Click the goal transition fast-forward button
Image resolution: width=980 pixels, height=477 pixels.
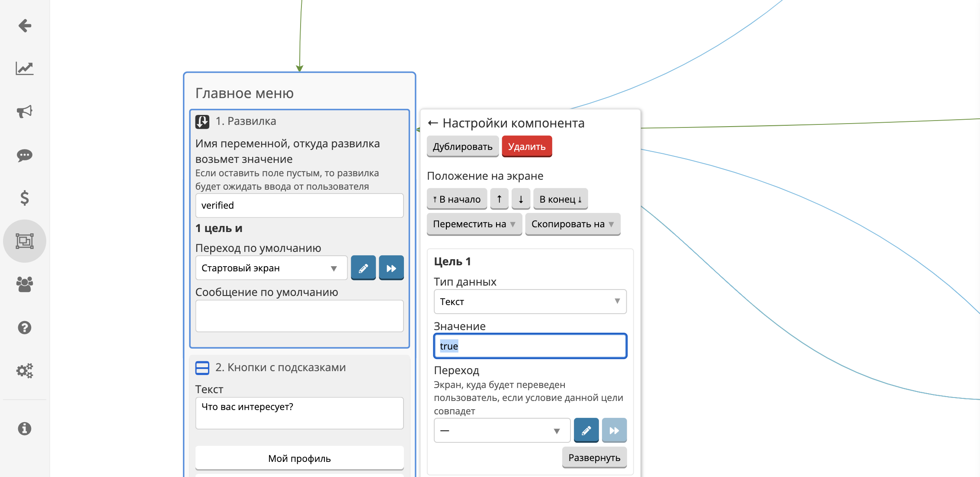coord(614,430)
